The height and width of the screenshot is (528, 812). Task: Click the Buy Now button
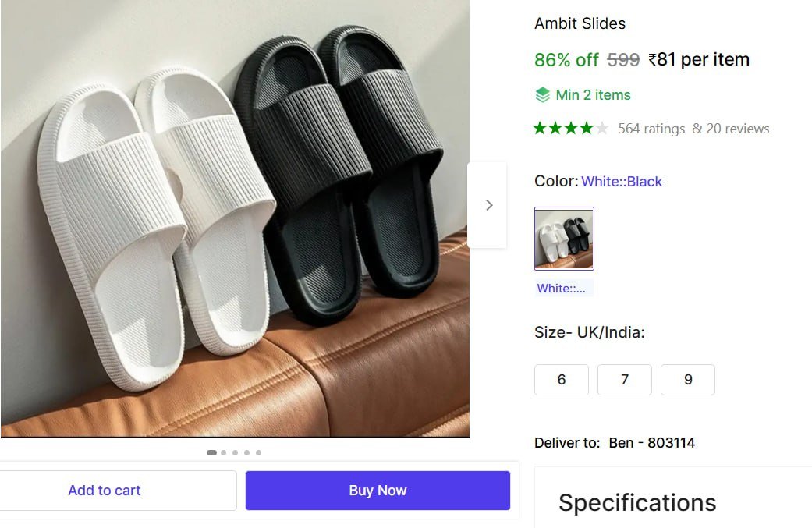pos(377,490)
